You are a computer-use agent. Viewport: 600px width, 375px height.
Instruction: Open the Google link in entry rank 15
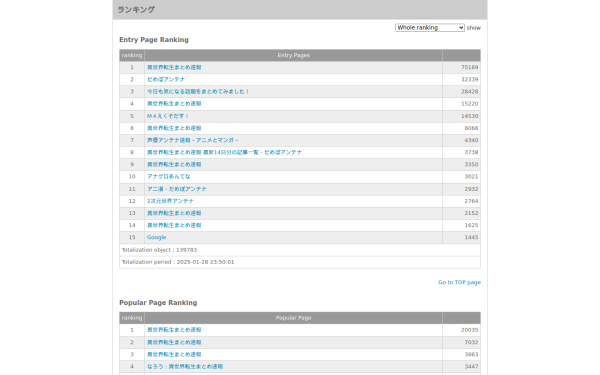coord(157,237)
